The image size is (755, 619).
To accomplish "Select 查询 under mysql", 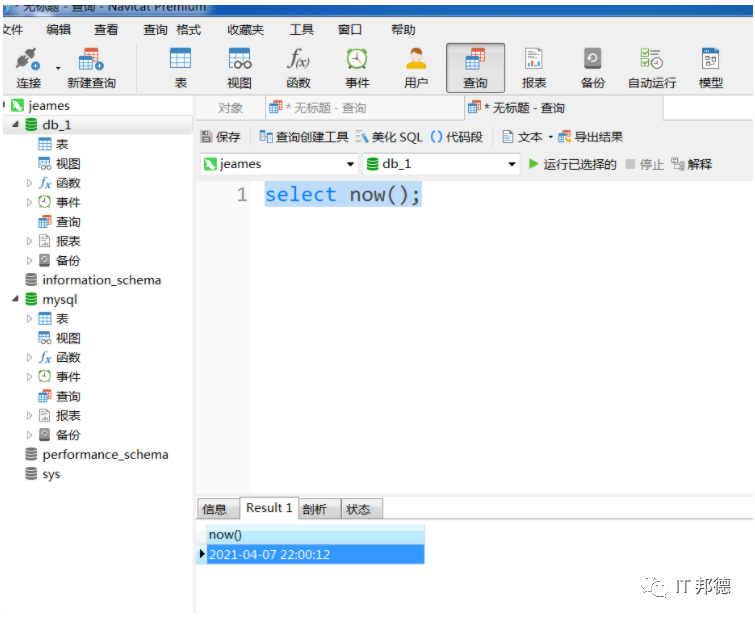I will [x=59, y=396].
